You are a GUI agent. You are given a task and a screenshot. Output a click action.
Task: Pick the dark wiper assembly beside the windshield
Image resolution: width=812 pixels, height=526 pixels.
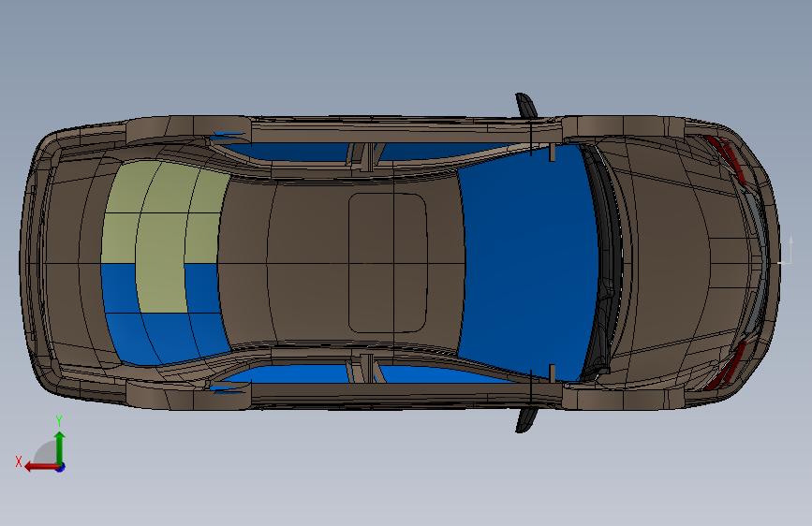(606, 261)
